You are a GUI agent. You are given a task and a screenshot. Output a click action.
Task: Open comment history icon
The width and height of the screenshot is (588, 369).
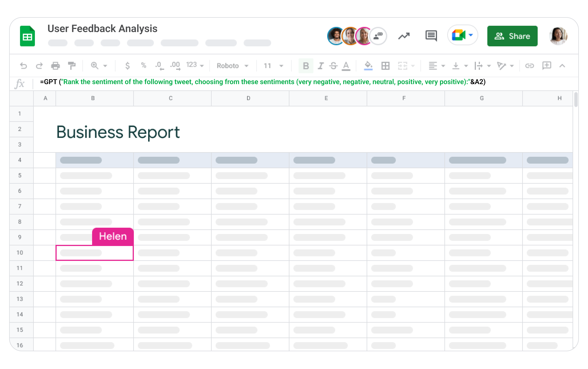tap(431, 36)
